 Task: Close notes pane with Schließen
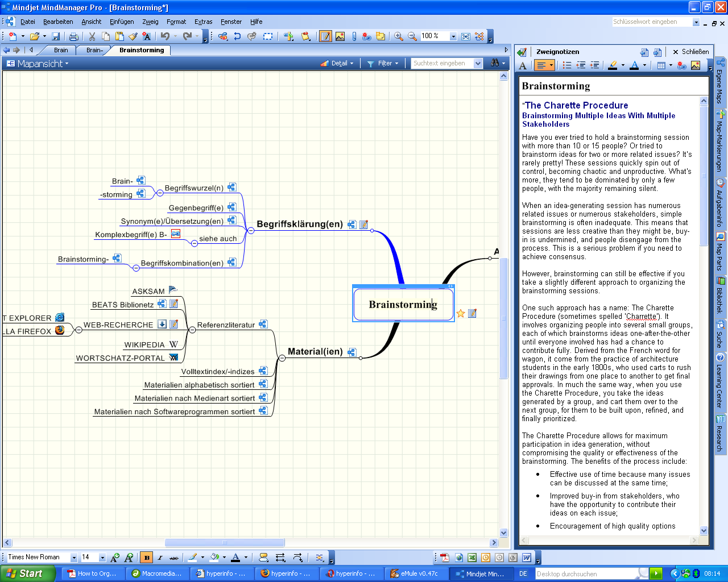tap(690, 52)
